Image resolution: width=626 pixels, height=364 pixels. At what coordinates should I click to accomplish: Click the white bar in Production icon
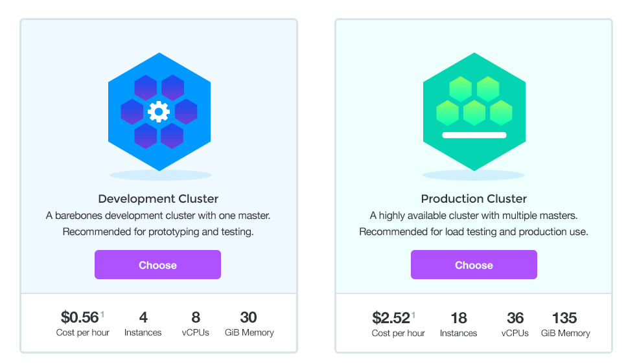[474, 135]
